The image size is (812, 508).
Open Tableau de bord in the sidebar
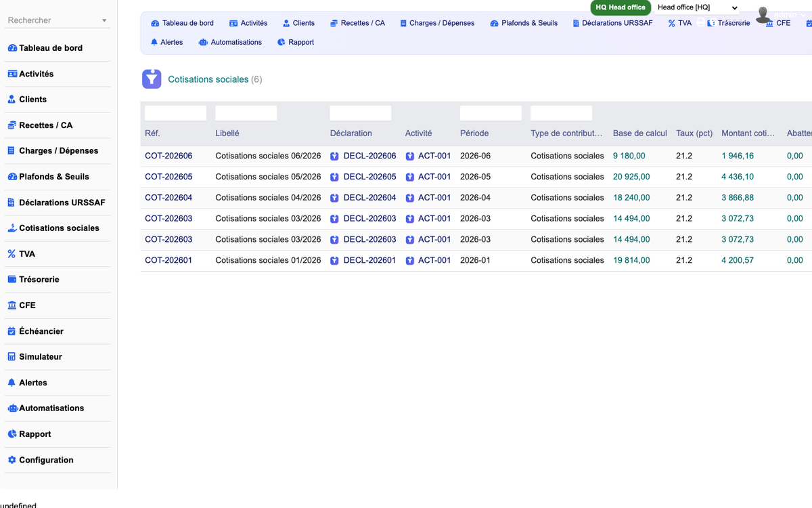coord(51,48)
